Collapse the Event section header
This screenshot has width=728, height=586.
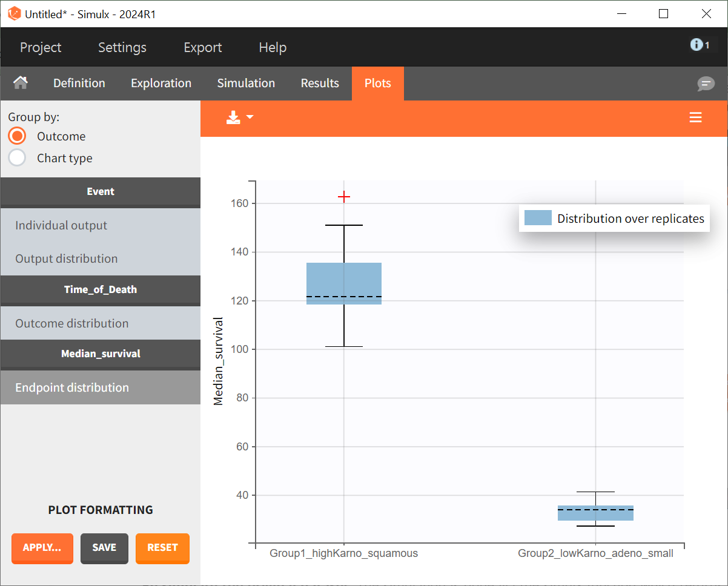pos(101,191)
